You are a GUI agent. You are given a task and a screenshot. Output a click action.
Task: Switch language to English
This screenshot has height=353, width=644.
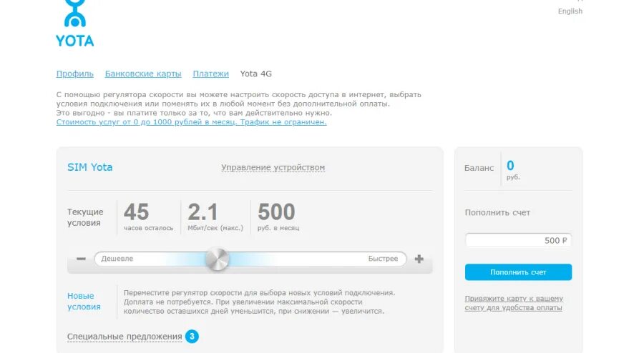point(570,11)
